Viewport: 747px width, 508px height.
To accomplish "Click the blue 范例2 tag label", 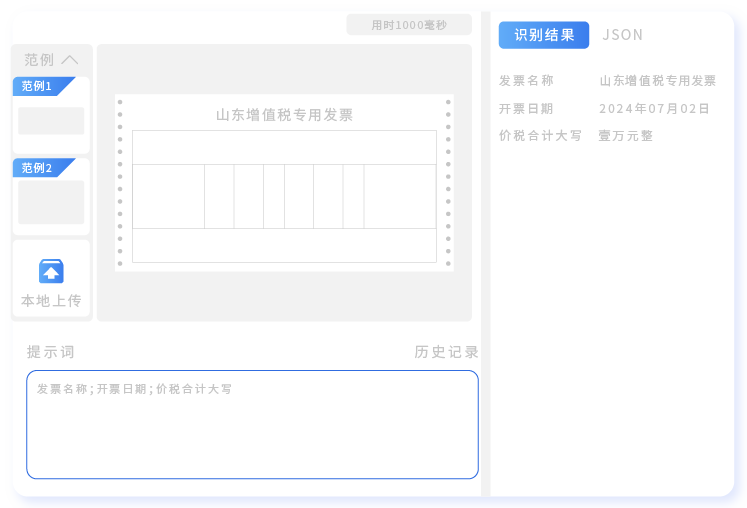I will click(x=38, y=168).
